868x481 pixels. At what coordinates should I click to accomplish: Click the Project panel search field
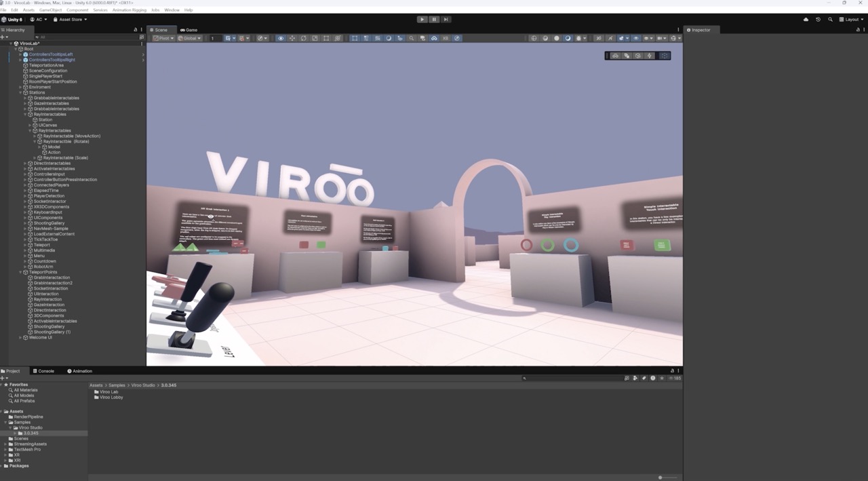point(573,378)
